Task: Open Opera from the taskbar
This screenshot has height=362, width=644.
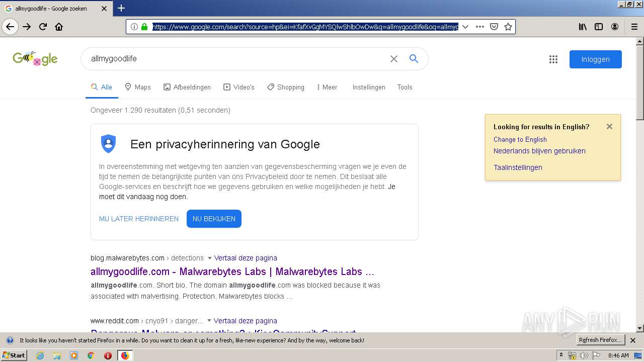Action: click(108, 355)
